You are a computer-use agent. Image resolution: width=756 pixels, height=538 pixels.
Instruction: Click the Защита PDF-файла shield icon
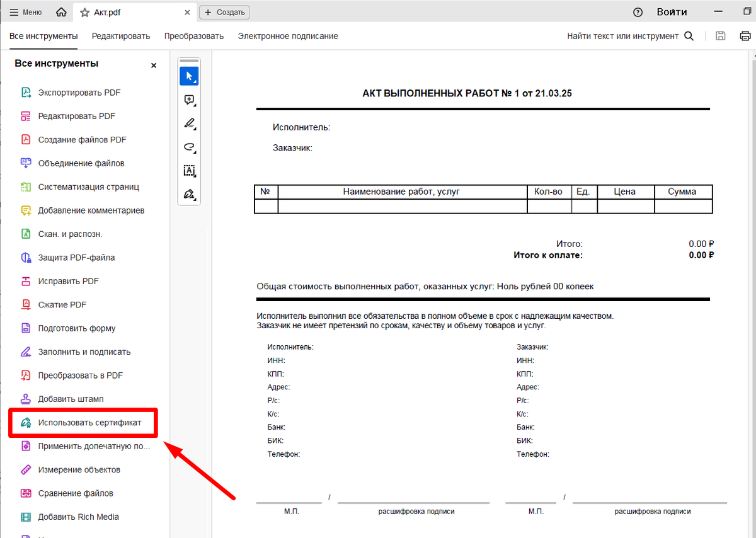point(26,258)
